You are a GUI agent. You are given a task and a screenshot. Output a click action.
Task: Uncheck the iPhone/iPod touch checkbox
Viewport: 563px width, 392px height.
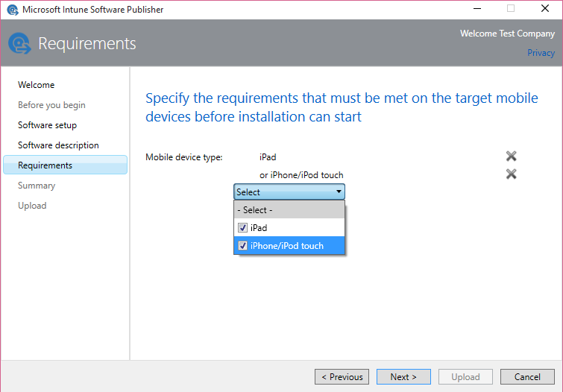pos(242,246)
